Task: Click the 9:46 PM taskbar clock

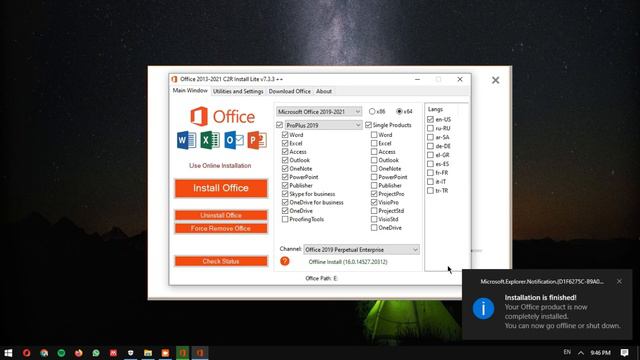Action: click(600, 353)
